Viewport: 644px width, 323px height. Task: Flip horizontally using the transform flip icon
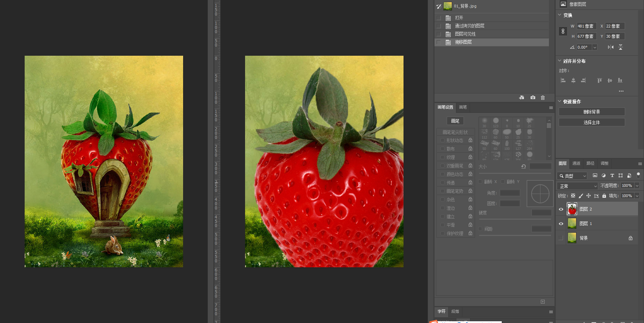coord(611,47)
